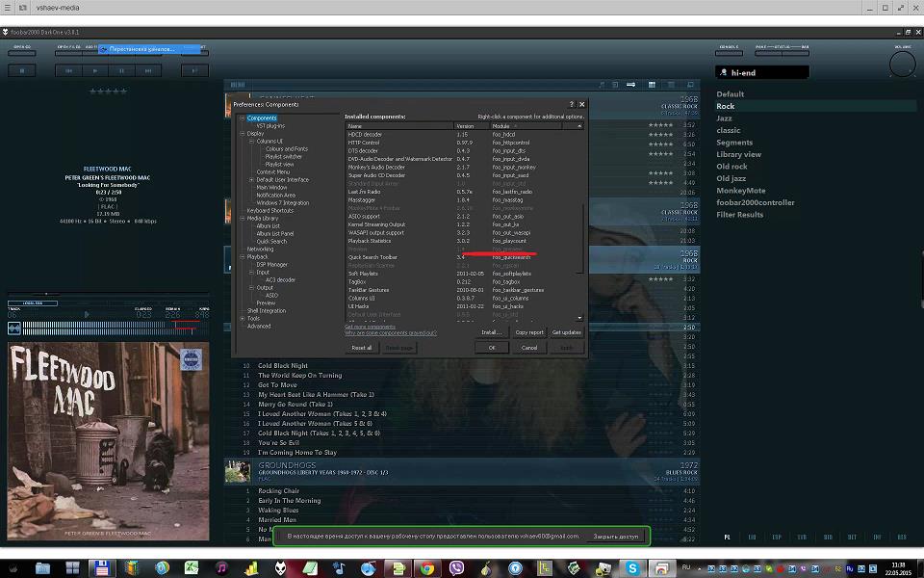
Task: Switch to the Old rock playlist
Action: click(x=731, y=167)
